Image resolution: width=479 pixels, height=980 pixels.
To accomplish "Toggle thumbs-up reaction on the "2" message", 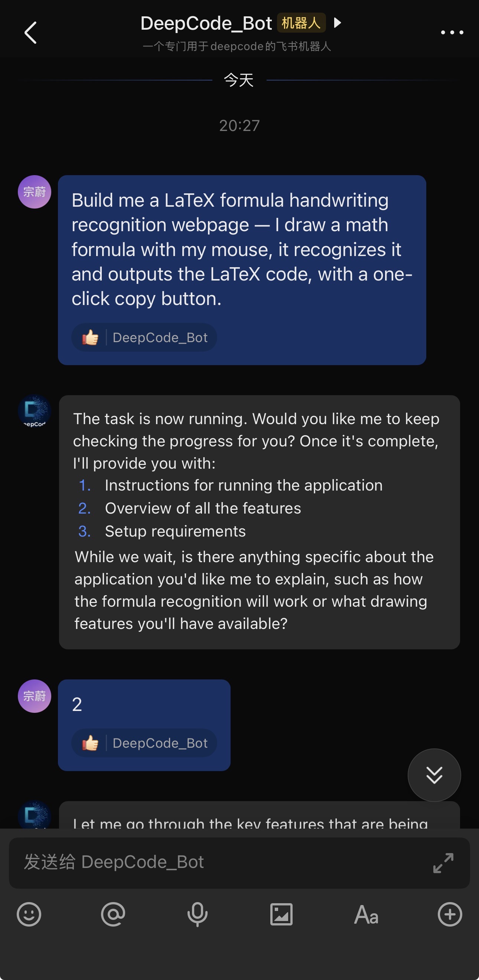I will [91, 743].
